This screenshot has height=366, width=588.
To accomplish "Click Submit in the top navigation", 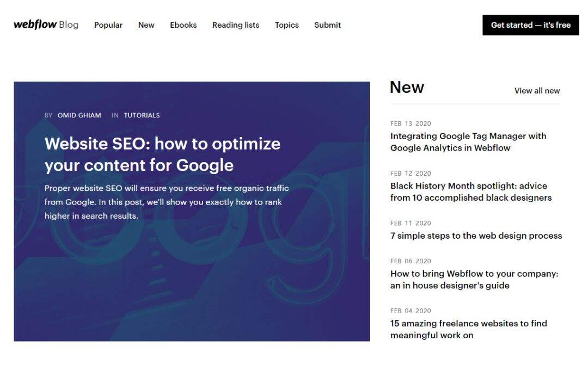I will 327,25.
